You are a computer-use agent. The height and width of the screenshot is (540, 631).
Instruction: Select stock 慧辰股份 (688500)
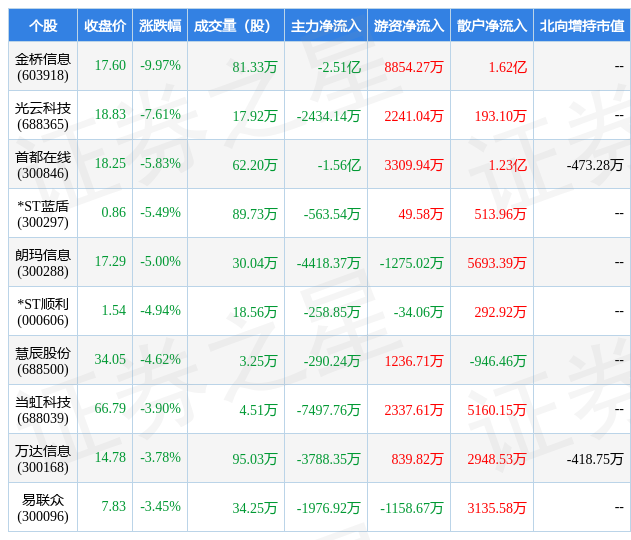pos(43,361)
